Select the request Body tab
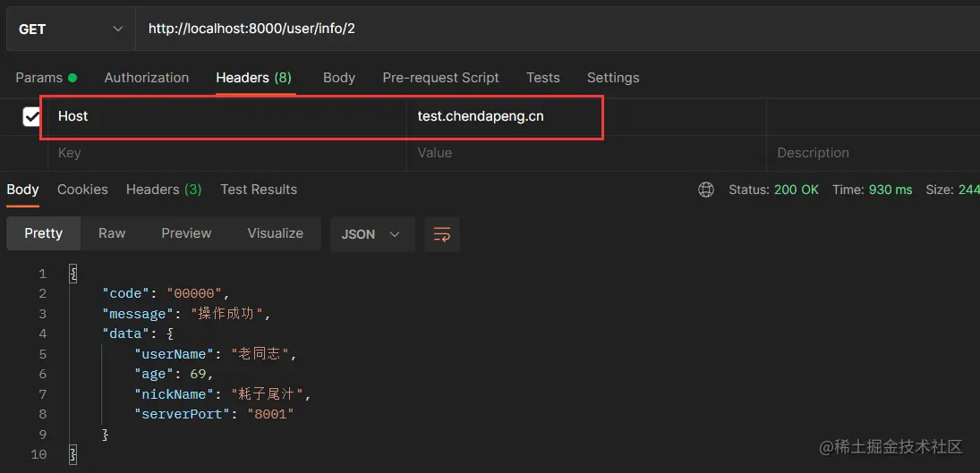This screenshot has width=980, height=473. coord(339,78)
